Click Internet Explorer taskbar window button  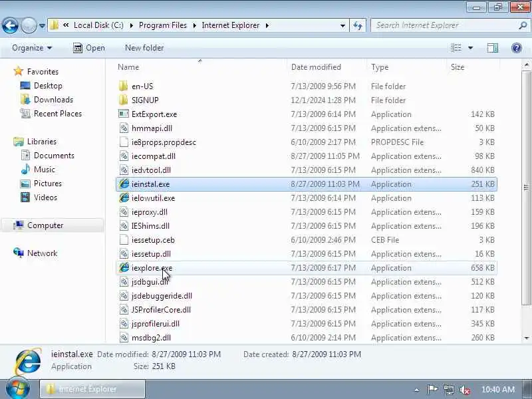click(92, 389)
